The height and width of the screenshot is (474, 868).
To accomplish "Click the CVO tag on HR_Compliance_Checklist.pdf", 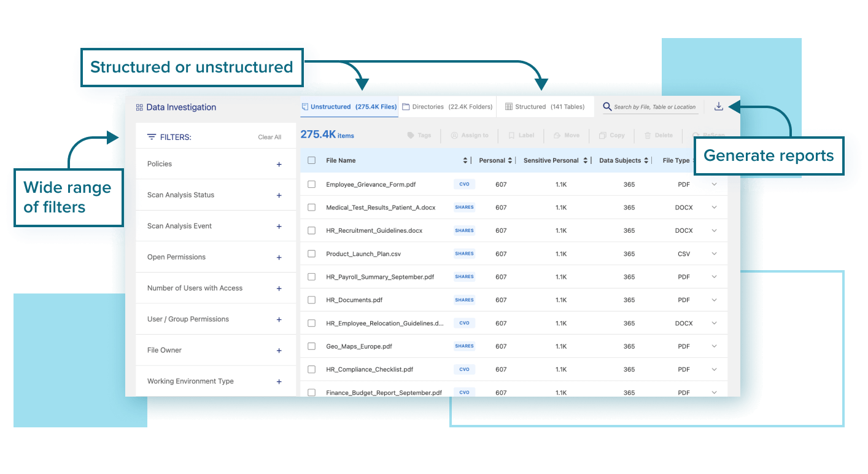I will click(x=464, y=369).
